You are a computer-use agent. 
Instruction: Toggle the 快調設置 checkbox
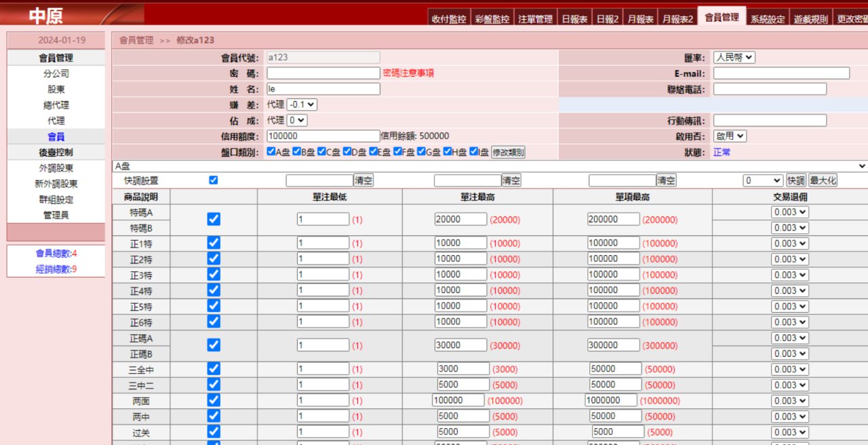[x=214, y=180]
